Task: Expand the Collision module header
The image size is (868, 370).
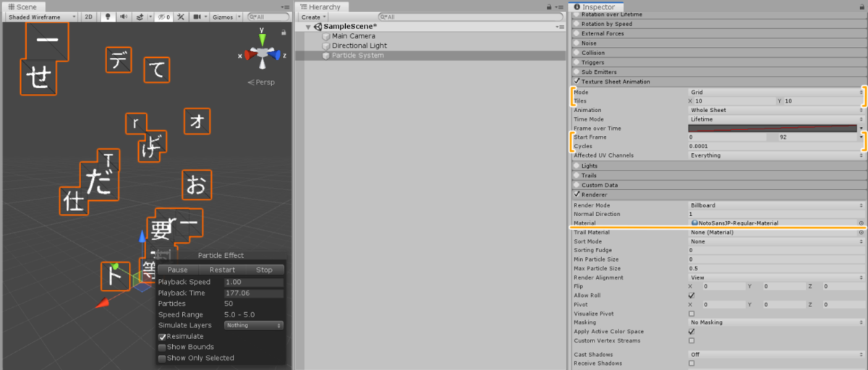Action: tap(718, 53)
